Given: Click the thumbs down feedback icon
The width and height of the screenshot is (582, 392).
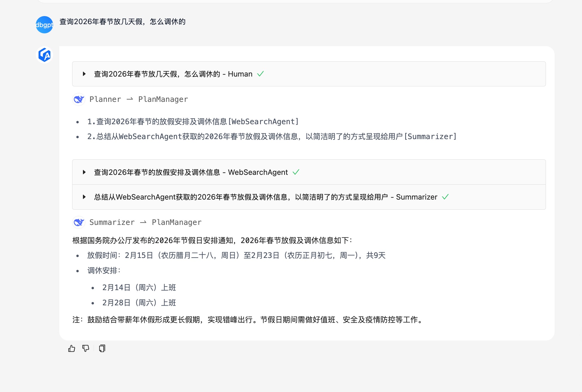Looking at the screenshot, I should click(x=86, y=348).
